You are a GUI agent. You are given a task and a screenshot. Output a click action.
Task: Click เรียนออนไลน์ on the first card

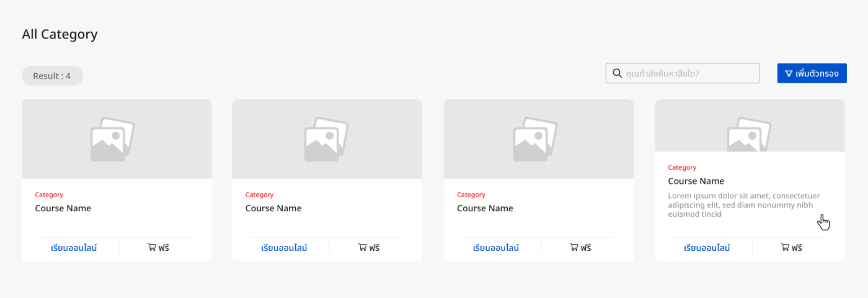coord(74,248)
